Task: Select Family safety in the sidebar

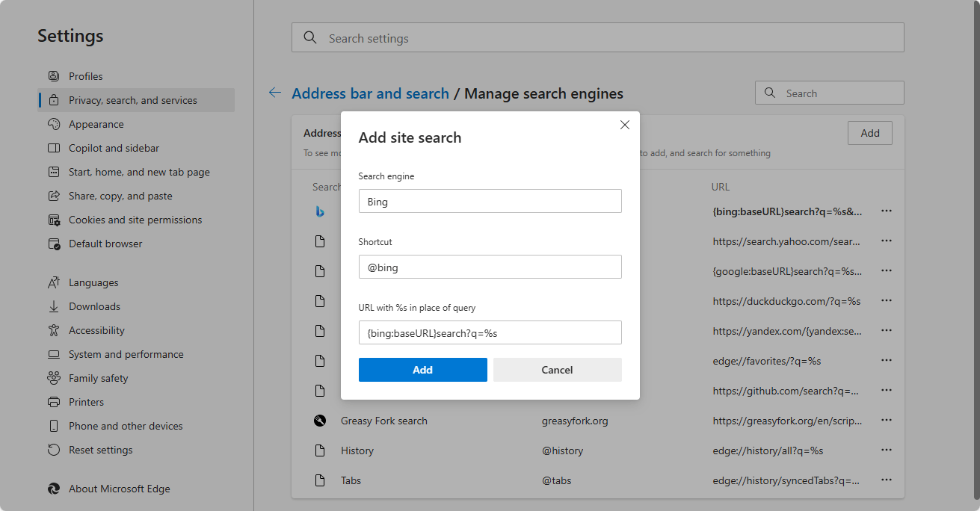Action: pyautogui.click(x=98, y=378)
